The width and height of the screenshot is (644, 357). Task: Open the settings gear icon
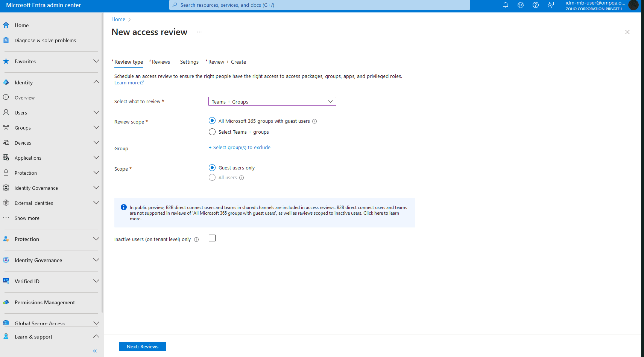(x=520, y=5)
